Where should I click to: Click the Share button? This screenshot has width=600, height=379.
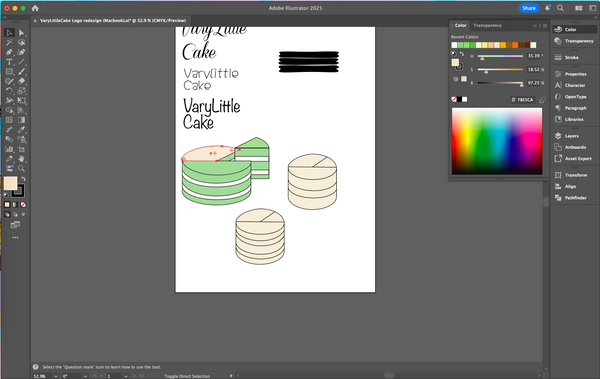tap(529, 8)
